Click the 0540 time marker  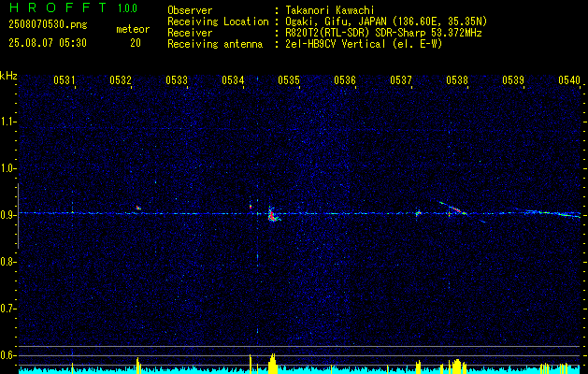569,79
